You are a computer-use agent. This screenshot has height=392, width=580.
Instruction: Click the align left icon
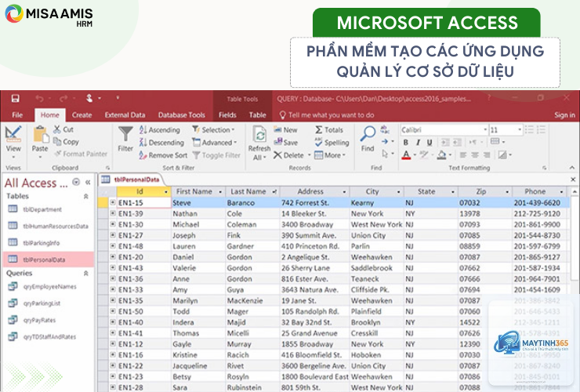point(462,155)
